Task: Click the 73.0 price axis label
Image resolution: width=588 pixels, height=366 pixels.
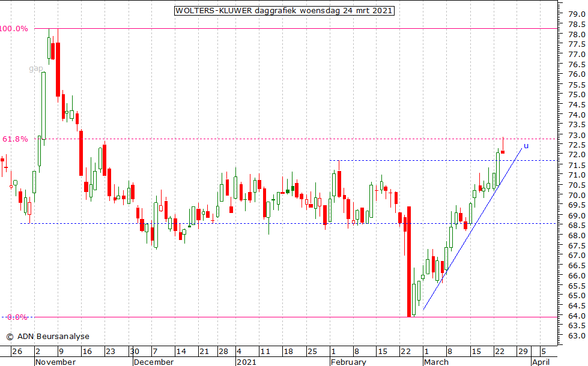Action: click(577, 135)
